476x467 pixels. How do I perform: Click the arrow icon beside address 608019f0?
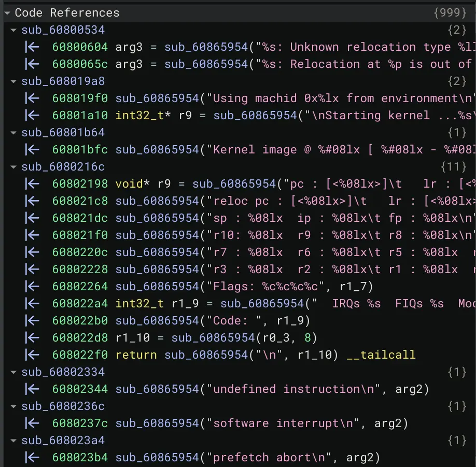[x=33, y=98]
